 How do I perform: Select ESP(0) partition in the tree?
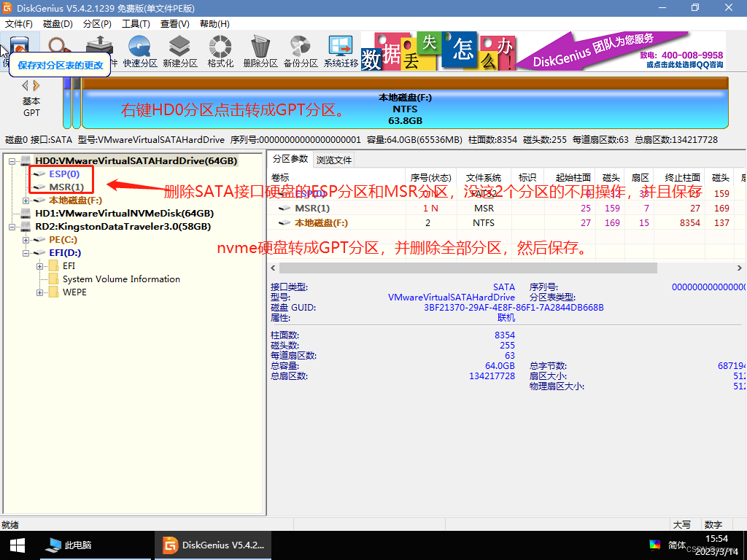click(x=64, y=174)
